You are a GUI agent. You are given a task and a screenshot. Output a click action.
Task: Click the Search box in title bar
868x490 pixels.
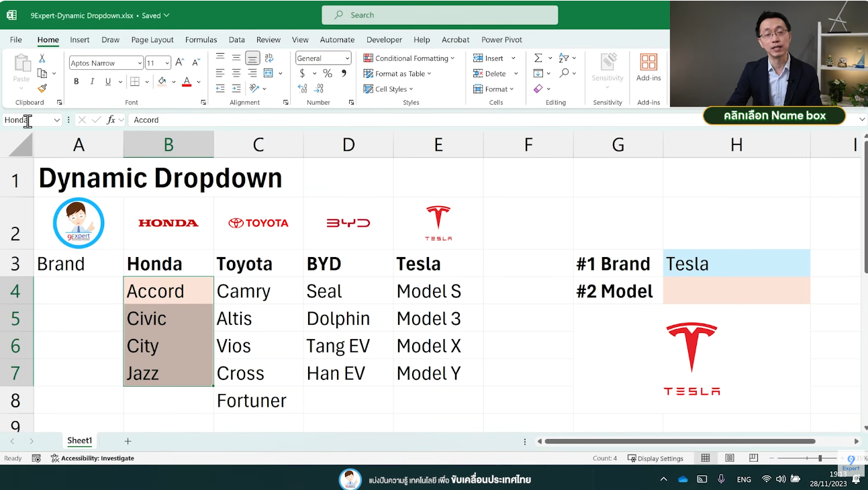(x=440, y=15)
